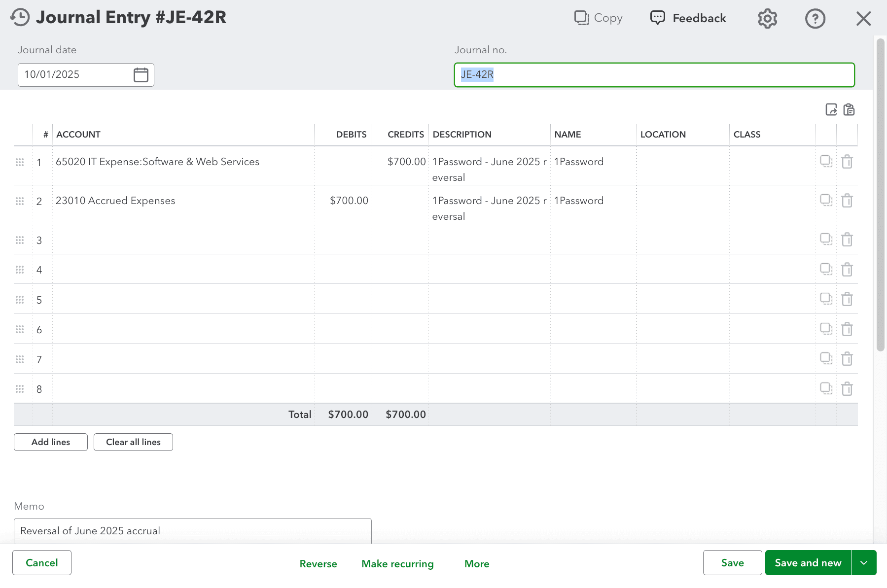Select the Memo text field

point(192,531)
